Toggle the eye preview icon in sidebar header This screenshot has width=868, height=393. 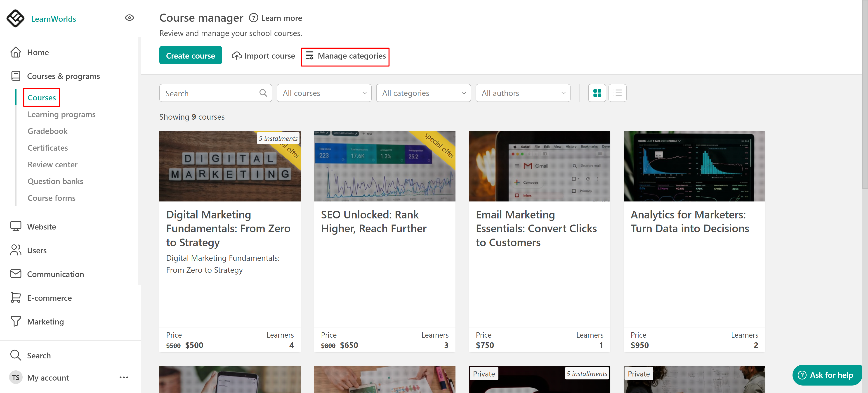pyautogui.click(x=129, y=18)
